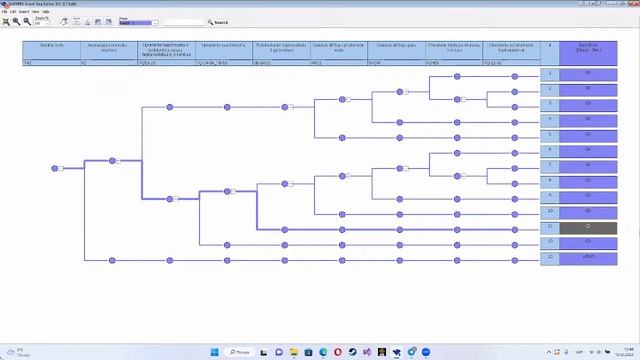
Task: Click the zoom-to-fit toolbar icon
Action: click(x=6, y=22)
